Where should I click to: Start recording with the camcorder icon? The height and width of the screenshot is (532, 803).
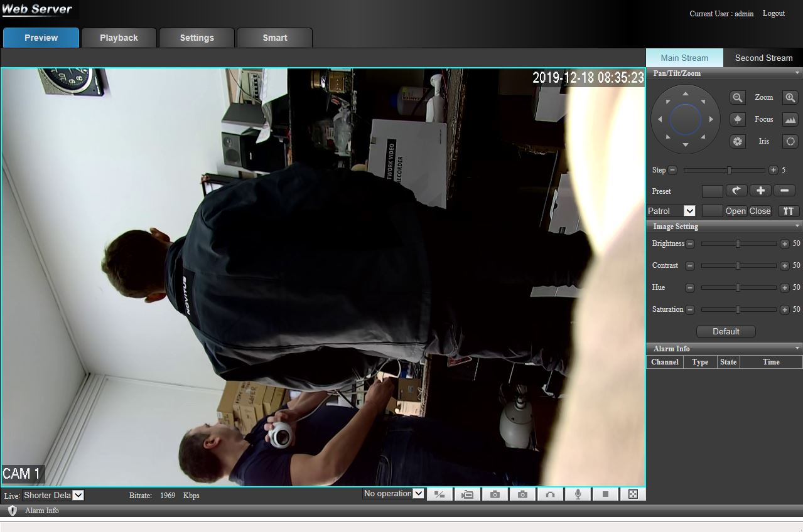467,494
